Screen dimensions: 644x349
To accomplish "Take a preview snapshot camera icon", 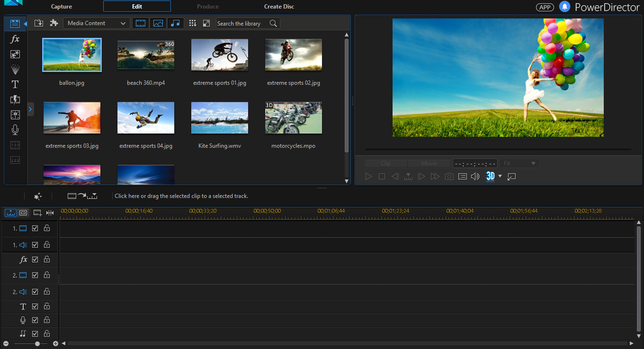I will pyautogui.click(x=449, y=177).
